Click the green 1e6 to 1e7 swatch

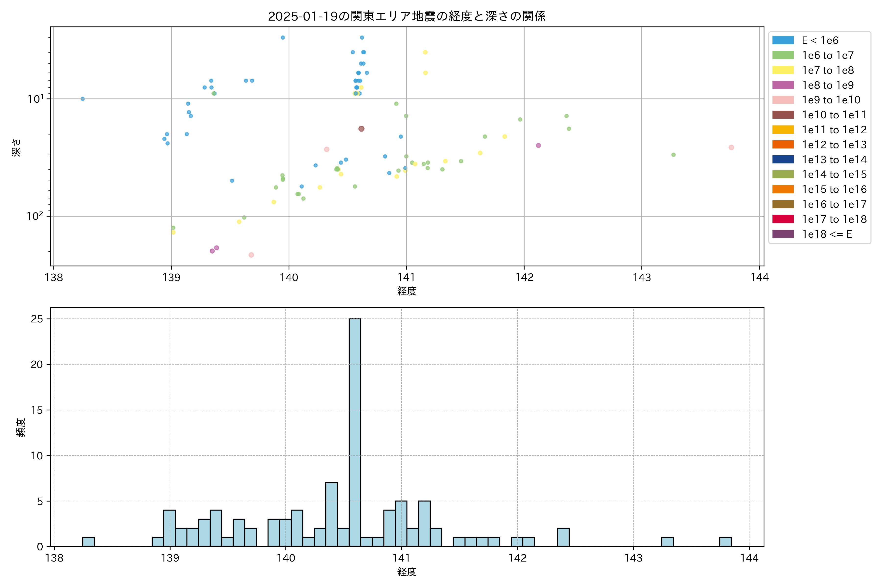click(x=783, y=55)
